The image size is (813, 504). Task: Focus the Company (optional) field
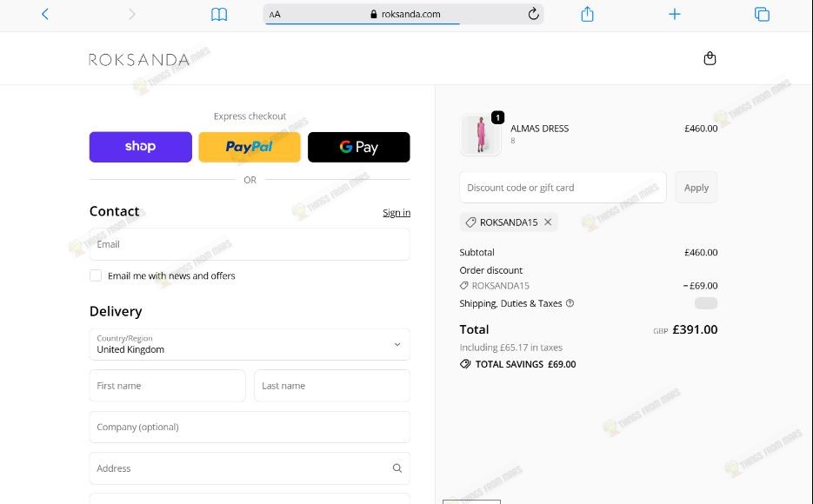[x=250, y=427]
